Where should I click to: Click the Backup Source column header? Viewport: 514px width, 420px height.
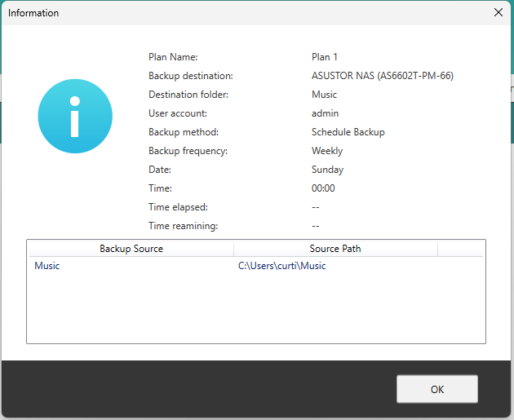131,248
